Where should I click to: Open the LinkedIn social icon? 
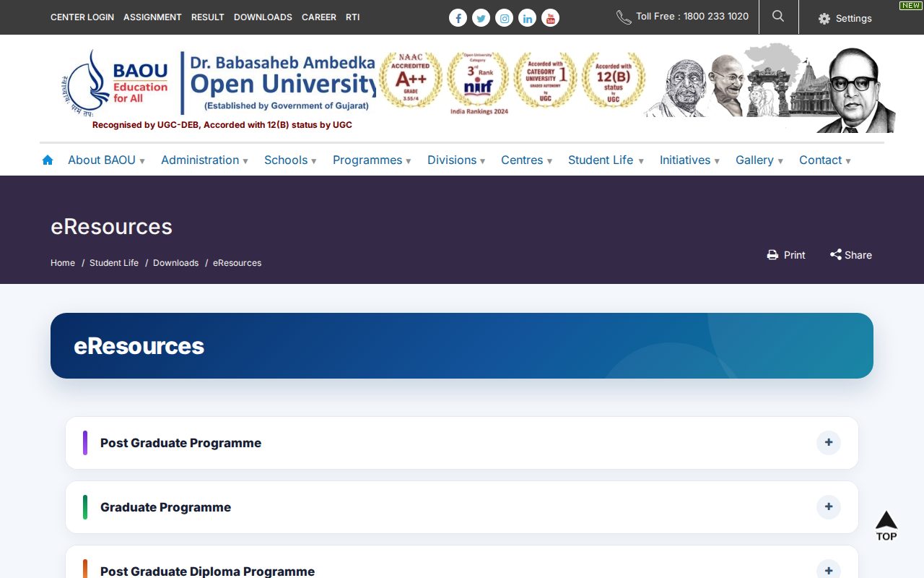[x=528, y=18]
